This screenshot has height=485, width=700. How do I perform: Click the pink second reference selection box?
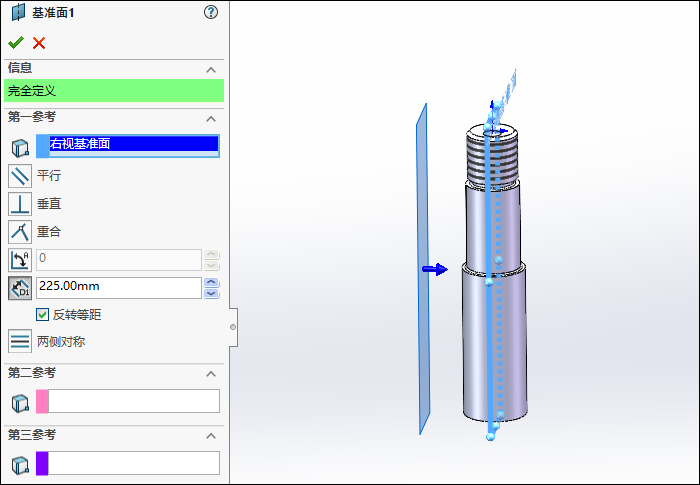pyautogui.click(x=127, y=401)
